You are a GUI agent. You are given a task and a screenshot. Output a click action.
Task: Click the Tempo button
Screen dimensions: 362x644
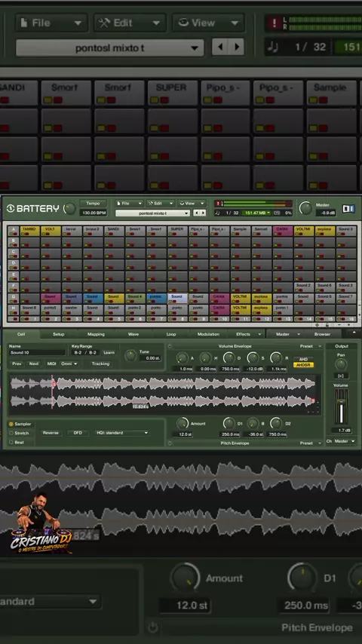click(93, 204)
